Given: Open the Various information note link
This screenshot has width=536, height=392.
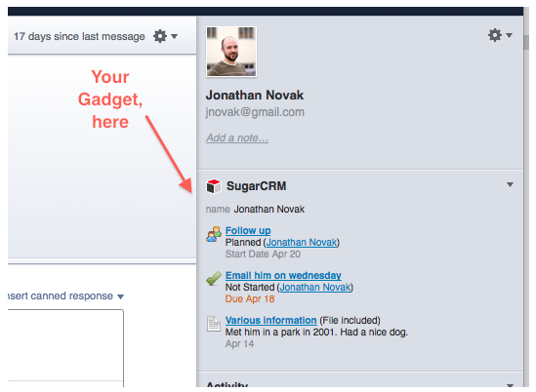Looking at the screenshot, I should [271, 320].
